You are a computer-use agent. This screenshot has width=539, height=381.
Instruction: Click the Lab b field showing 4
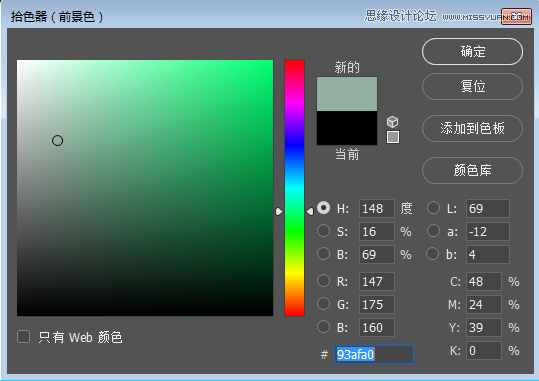click(488, 254)
